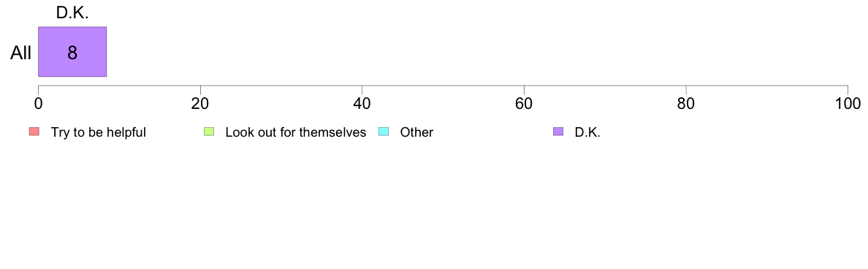The height and width of the screenshot is (269, 868).
Task: Click the red Try to be helpful swatch
Action: [x=34, y=132]
